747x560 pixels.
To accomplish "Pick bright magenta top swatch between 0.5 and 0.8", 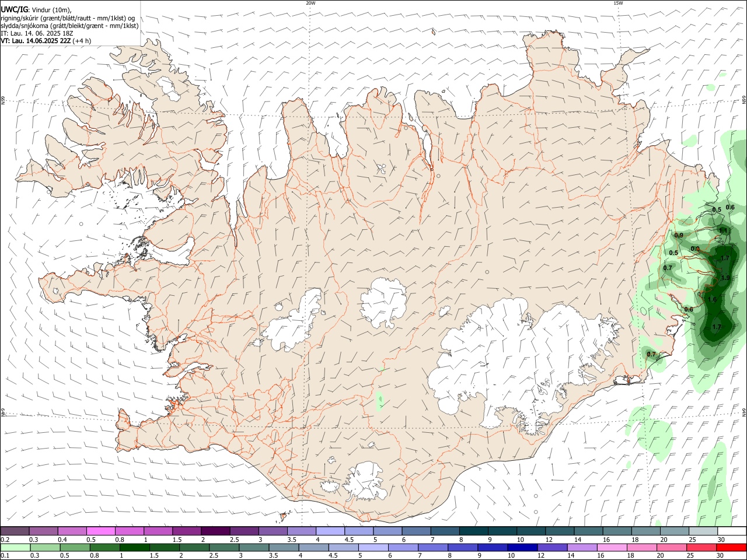I will (100, 531).
